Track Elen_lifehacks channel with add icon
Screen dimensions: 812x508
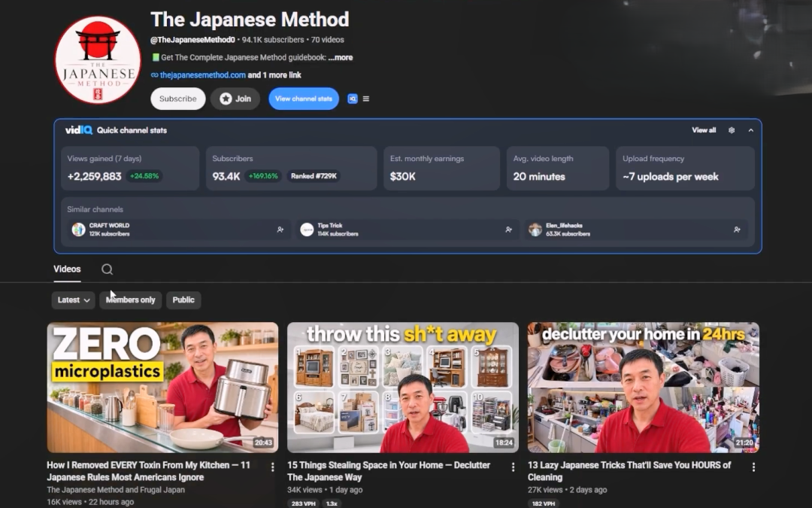pos(737,230)
